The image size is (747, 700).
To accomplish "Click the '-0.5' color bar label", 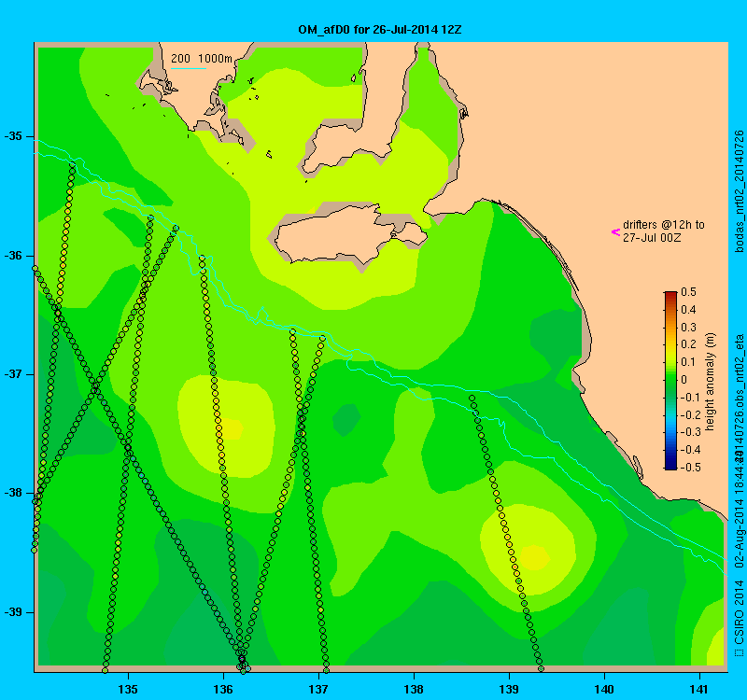I will [690, 468].
